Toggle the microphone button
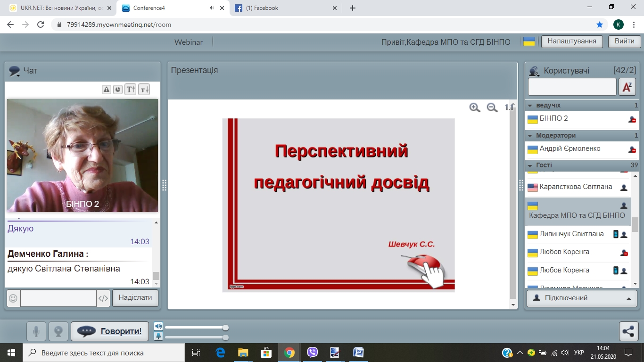This screenshot has width=644, height=362. 36,331
